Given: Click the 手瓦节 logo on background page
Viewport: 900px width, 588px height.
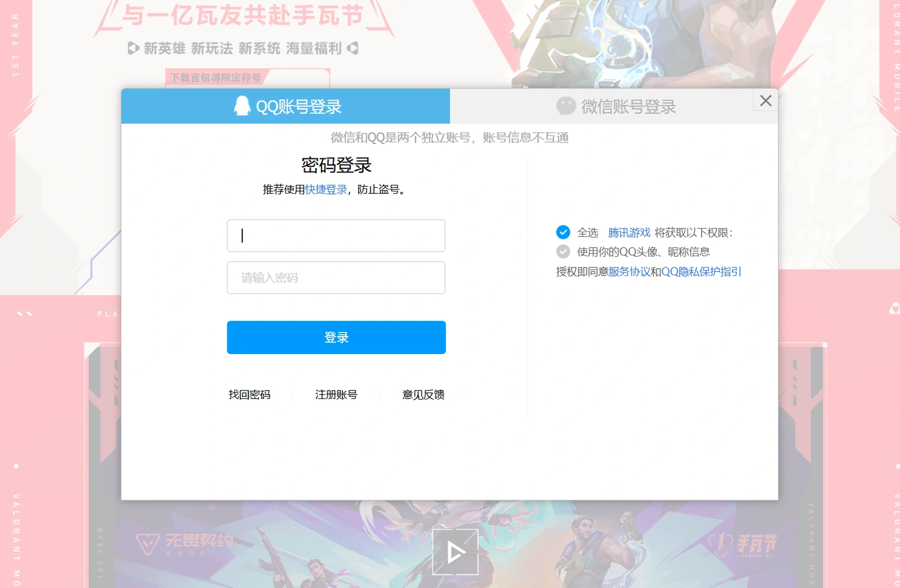Looking at the screenshot, I should [x=743, y=545].
